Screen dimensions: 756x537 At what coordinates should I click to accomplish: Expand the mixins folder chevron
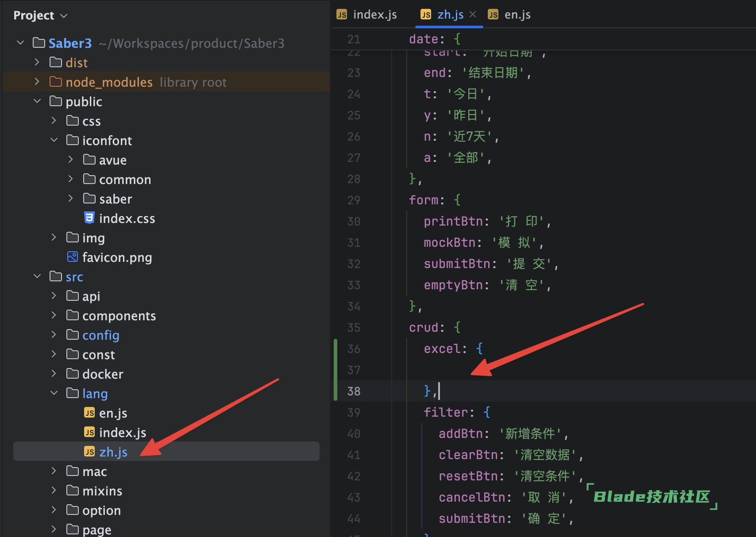[54, 491]
